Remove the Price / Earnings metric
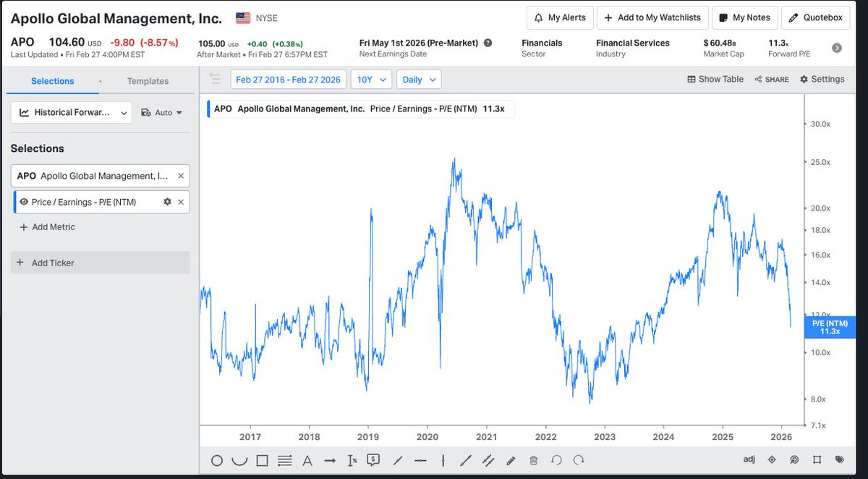Viewport: 868px width, 479px height. click(181, 202)
